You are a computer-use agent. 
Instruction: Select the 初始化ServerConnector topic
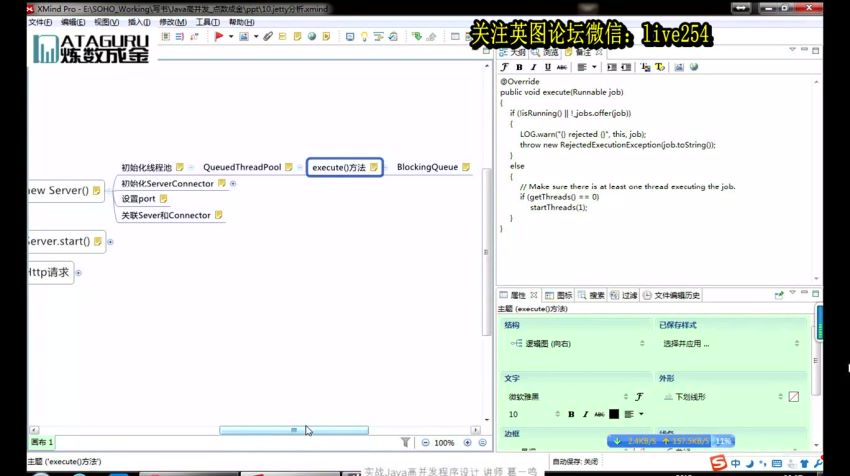click(x=167, y=184)
